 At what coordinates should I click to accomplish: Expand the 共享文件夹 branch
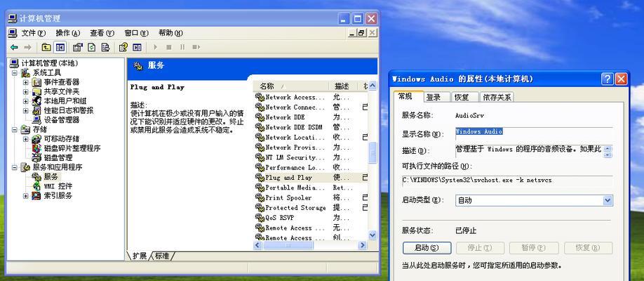coord(26,92)
